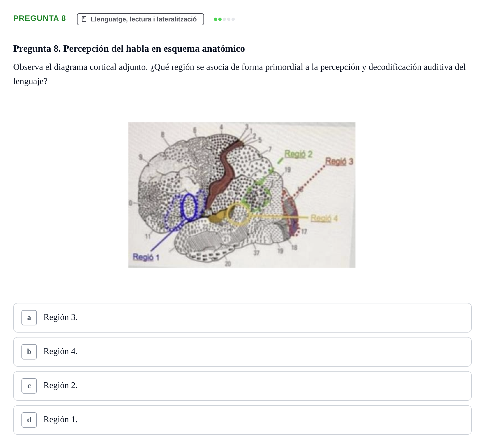Click the difficulty dots indicator

pyautogui.click(x=224, y=19)
